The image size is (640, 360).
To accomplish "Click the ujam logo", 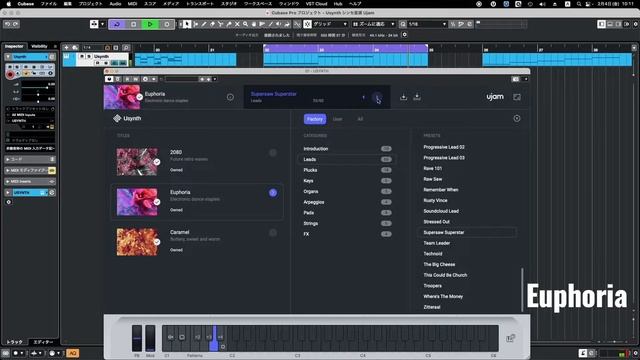I will (x=495, y=97).
